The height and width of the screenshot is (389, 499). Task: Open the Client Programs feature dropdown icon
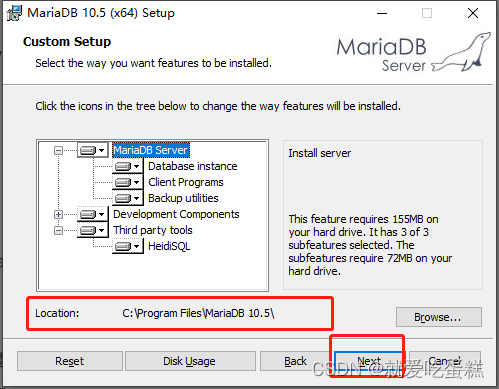coord(128,182)
